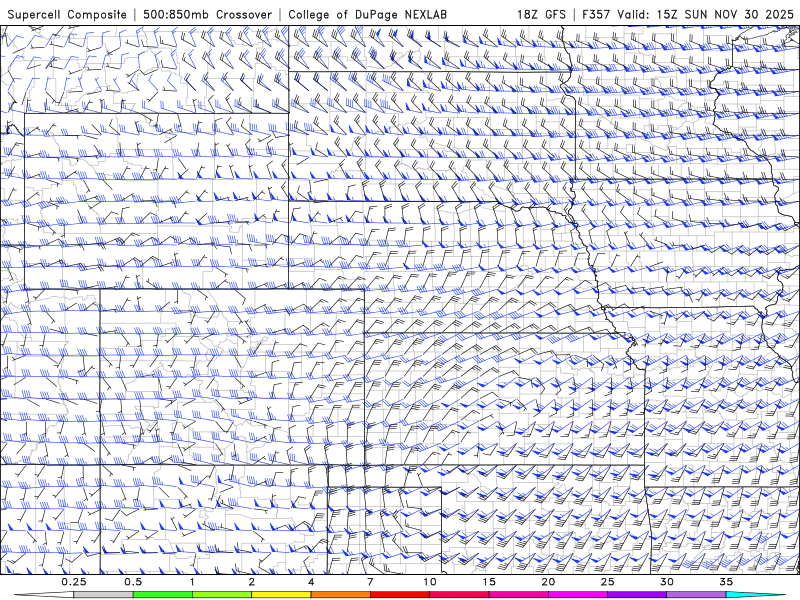Click the legend value 20
This screenshot has width=800, height=600.
(x=548, y=582)
